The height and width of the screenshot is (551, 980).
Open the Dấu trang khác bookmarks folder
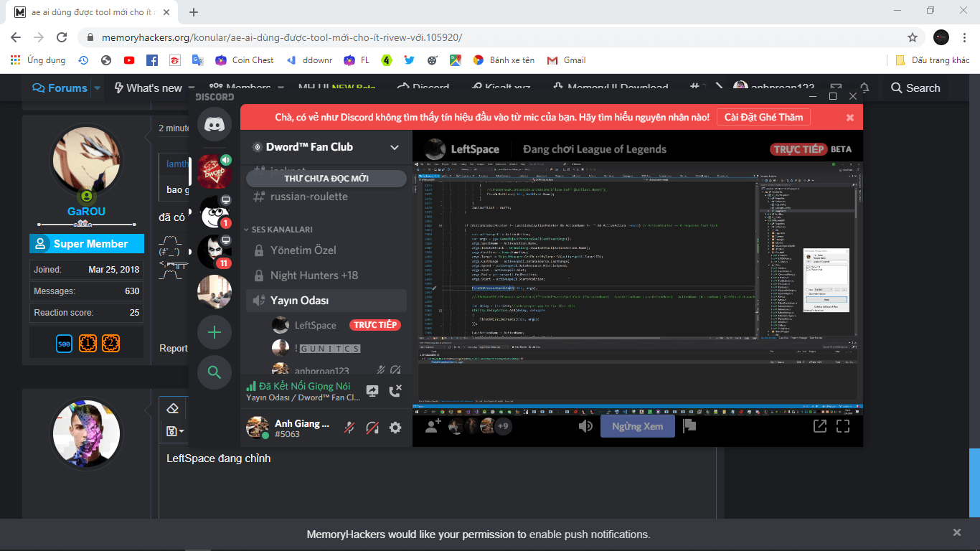point(933,60)
